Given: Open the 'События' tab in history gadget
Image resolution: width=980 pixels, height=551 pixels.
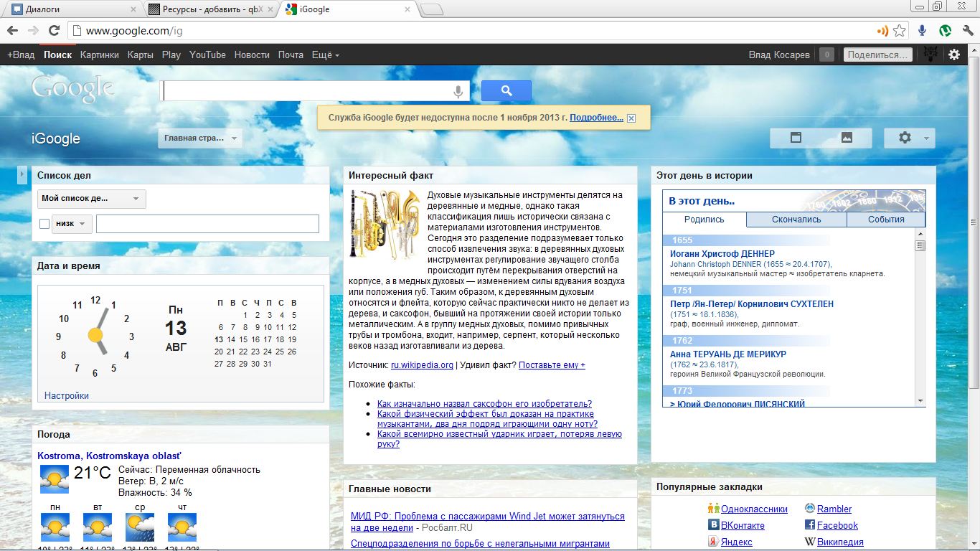Looking at the screenshot, I should 886,220.
